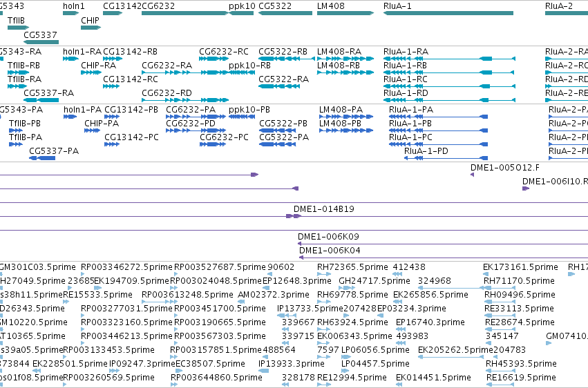Click the RE16619.5prime EST label

521,378
